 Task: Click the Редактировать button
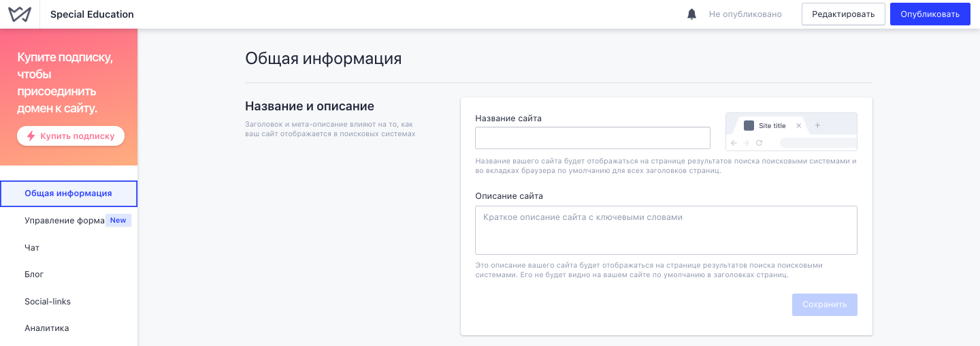point(843,14)
